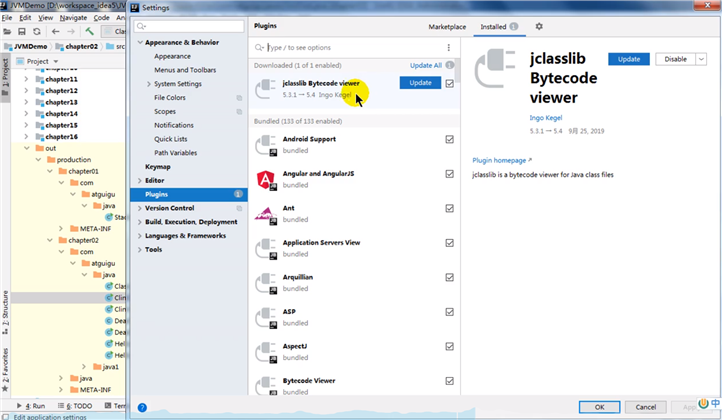Open the Run tool window tab
The height and width of the screenshot is (420, 722).
pyautogui.click(x=31, y=406)
